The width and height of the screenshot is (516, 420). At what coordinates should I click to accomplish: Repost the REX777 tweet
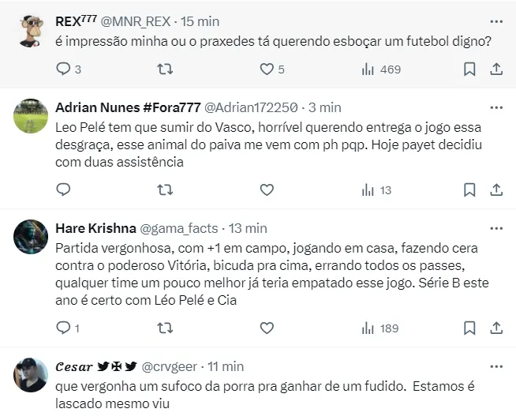165,69
